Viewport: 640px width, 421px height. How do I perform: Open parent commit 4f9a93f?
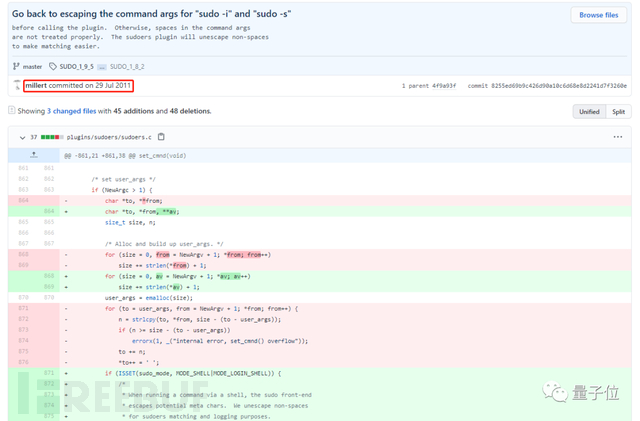[x=444, y=86]
